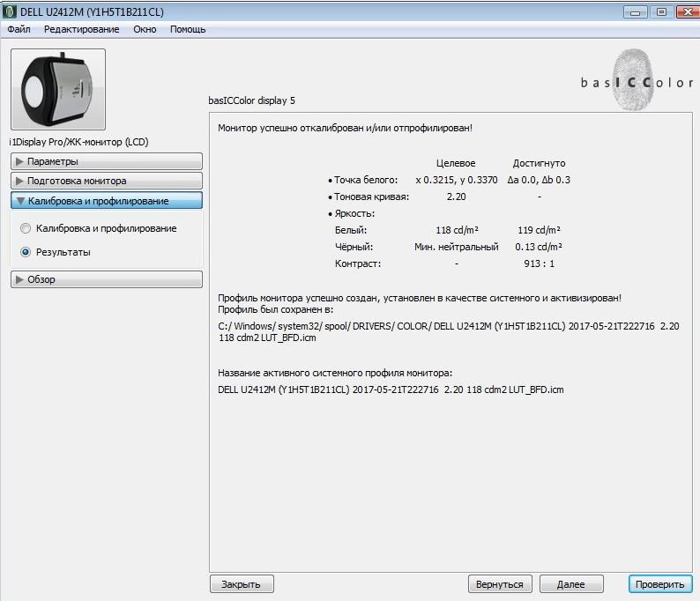Open the Файл menu
Image resolution: width=700 pixels, height=601 pixels.
(x=19, y=29)
